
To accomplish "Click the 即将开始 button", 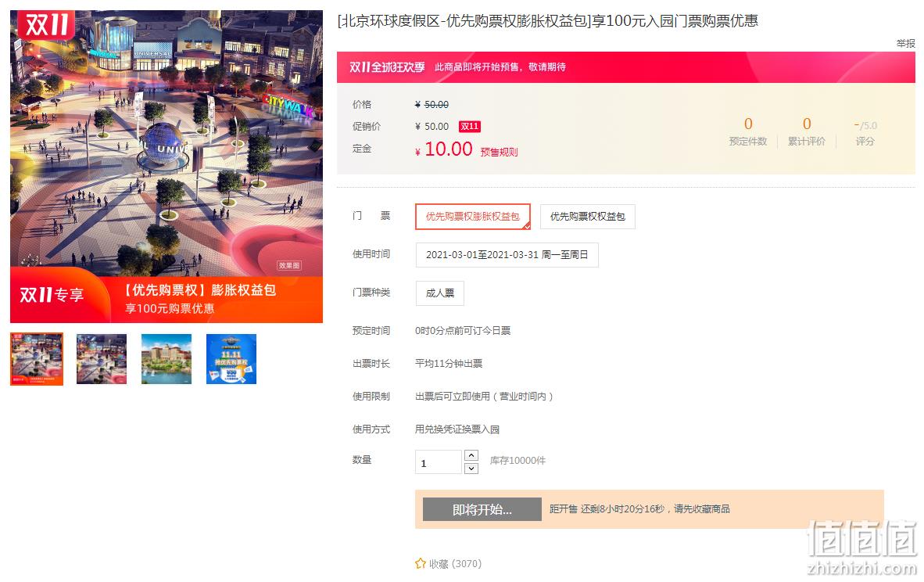I will click(482, 509).
